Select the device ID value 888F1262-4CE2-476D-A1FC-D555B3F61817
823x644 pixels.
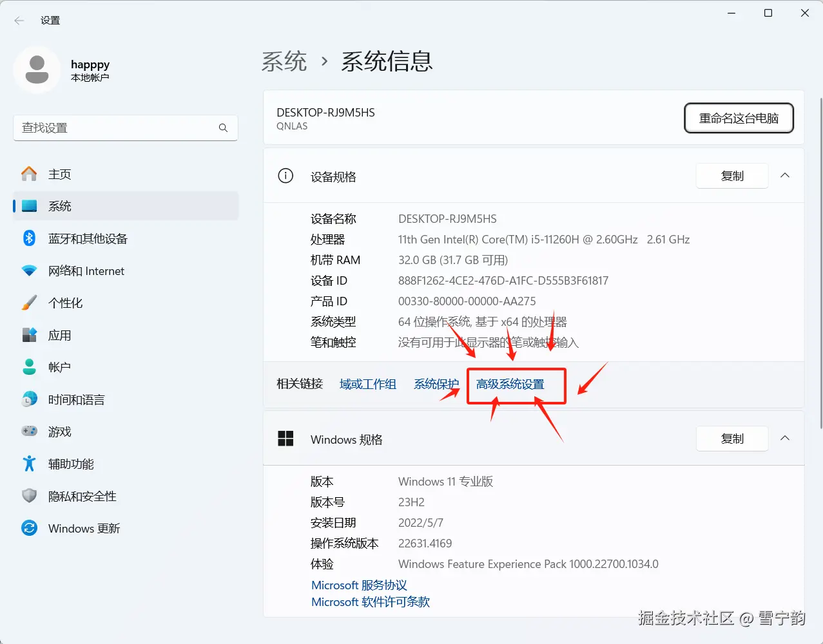tap(503, 281)
